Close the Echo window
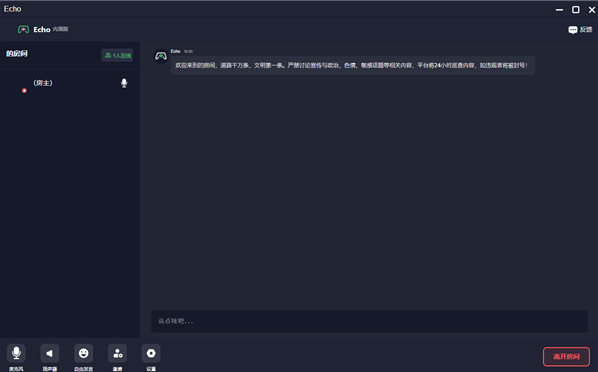The width and height of the screenshot is (598, 372). coord(592,10)
